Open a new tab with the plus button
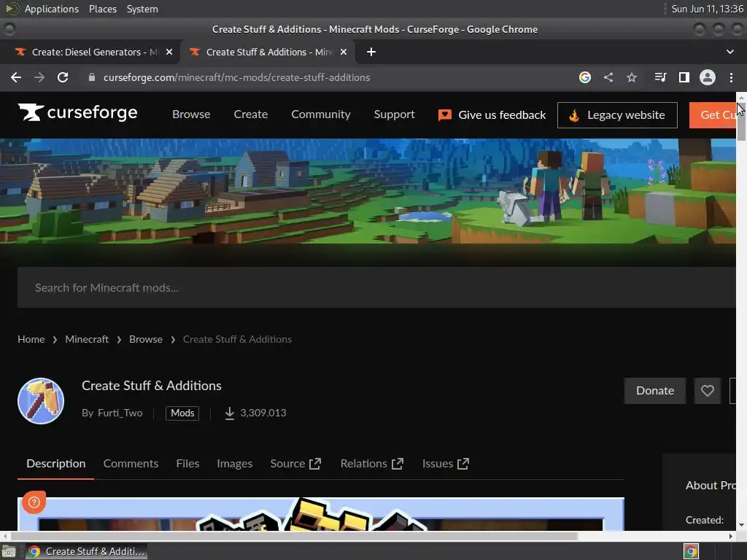This screenshot has width=747, height=560. click(x=371, y=52)
